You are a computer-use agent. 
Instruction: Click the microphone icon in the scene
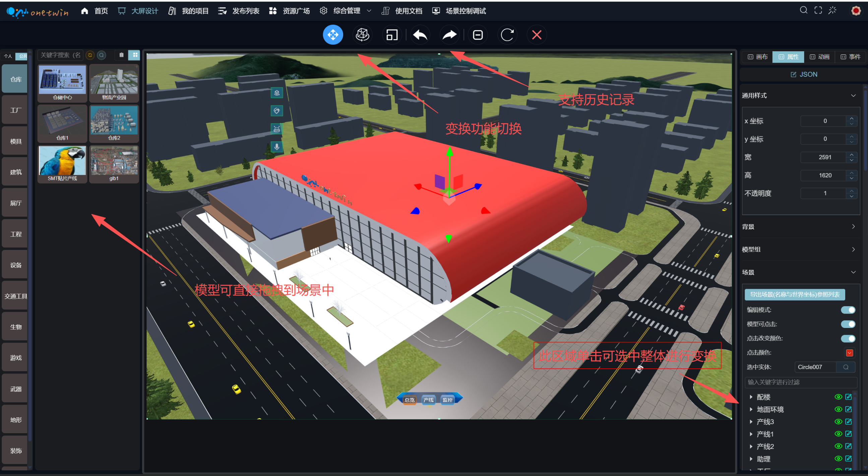click(x=276, y=146)
